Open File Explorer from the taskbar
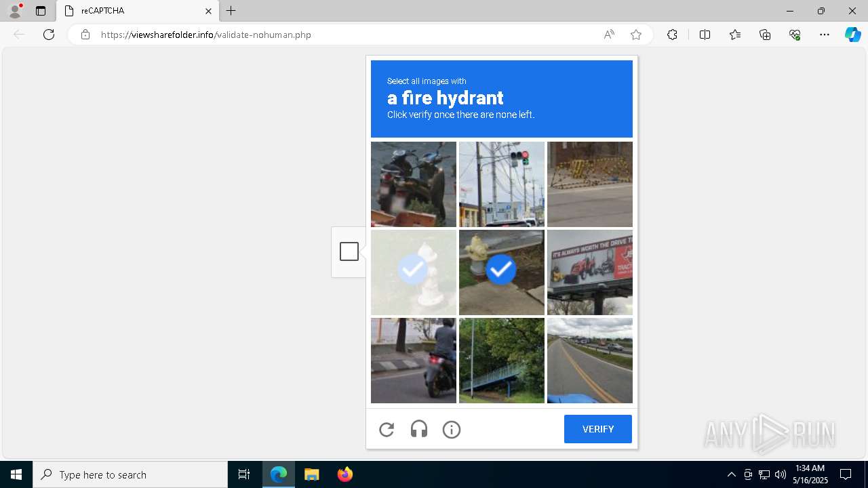 pyautogui.click(x=311, y=474)
